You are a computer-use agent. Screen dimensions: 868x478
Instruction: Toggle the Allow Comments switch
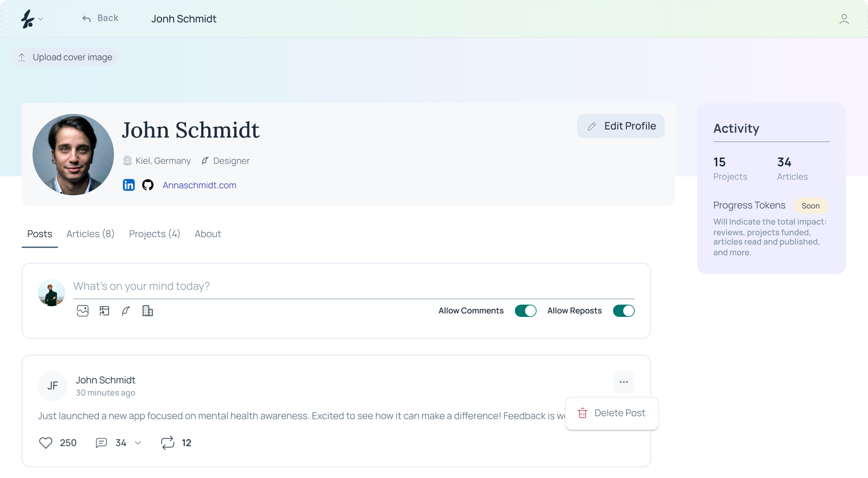525,311
